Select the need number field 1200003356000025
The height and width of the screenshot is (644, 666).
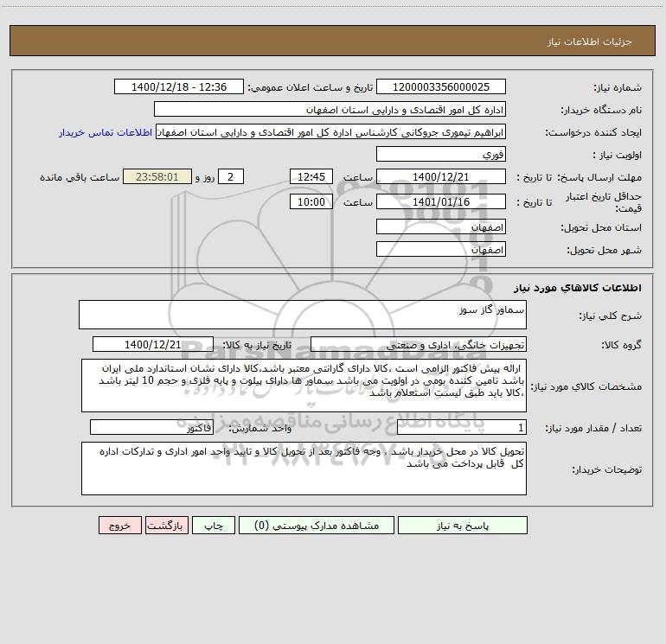(x=441, y=86)
